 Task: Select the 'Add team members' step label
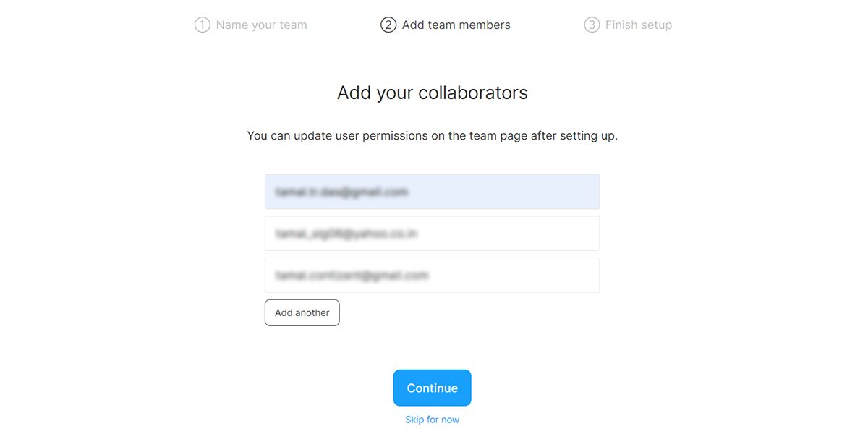click(x=456, y=25)
